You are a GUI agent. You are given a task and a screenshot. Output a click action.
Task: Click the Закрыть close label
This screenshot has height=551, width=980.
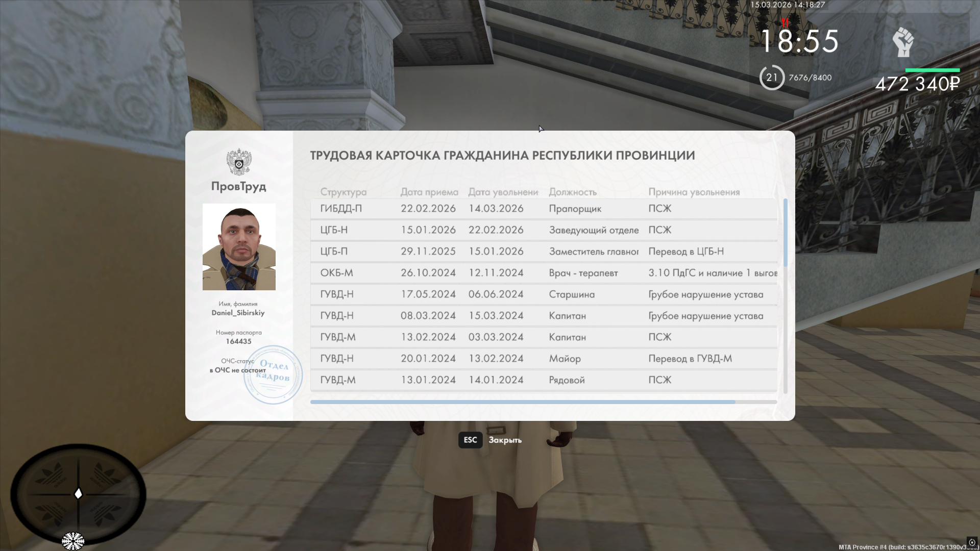tap(505, 440)
